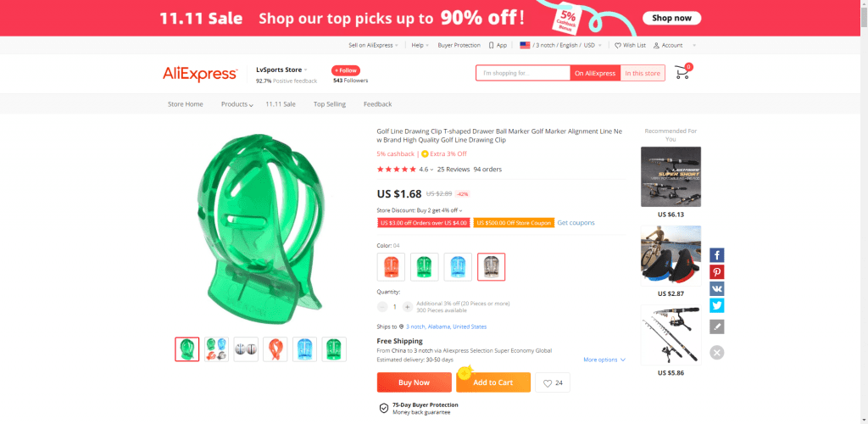Click the AliExpress logo
Screen dimensions: 868x424
pyautogui.click(x=200, y=75)
